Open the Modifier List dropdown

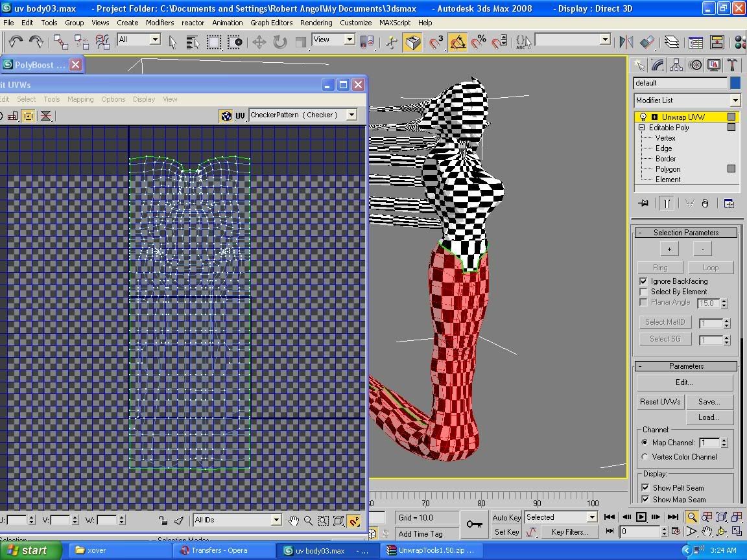[x=735, y=100]
